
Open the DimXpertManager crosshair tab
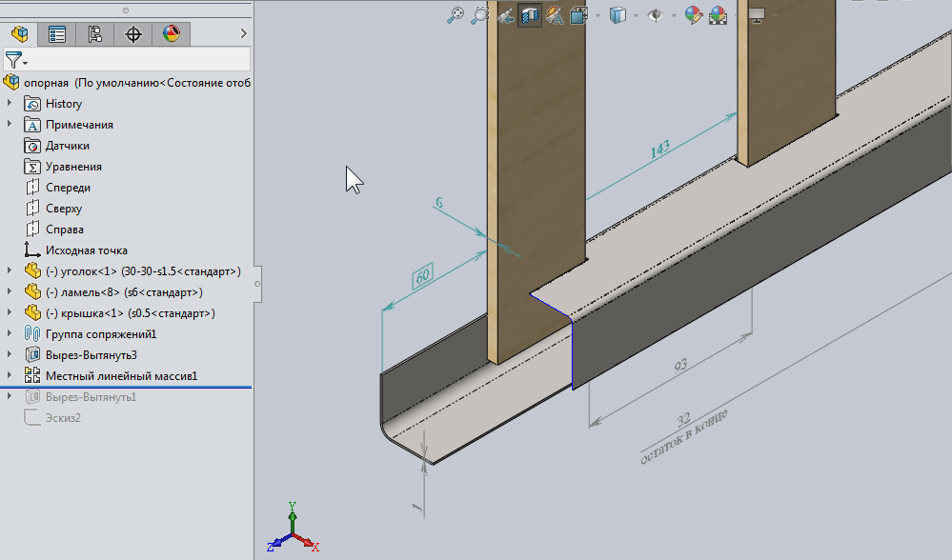pyautogui.click(x=133, y=34)
